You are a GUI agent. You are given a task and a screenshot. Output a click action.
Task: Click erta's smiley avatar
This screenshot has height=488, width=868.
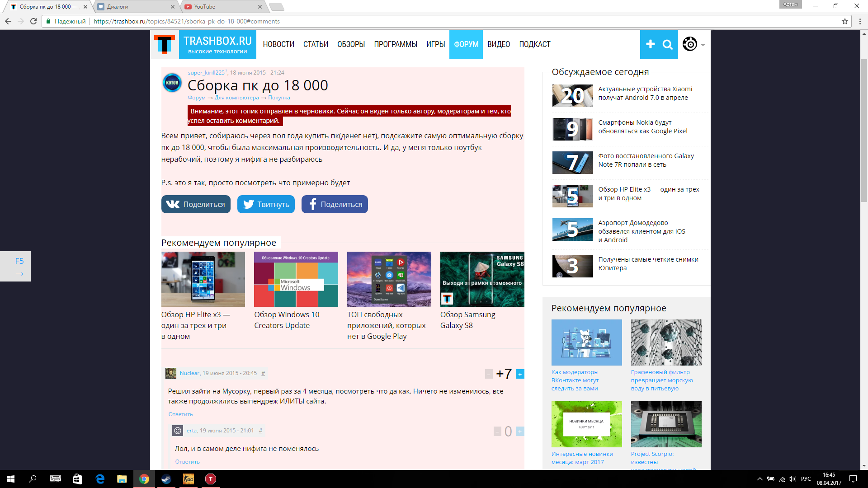click(x=178, y=431)
